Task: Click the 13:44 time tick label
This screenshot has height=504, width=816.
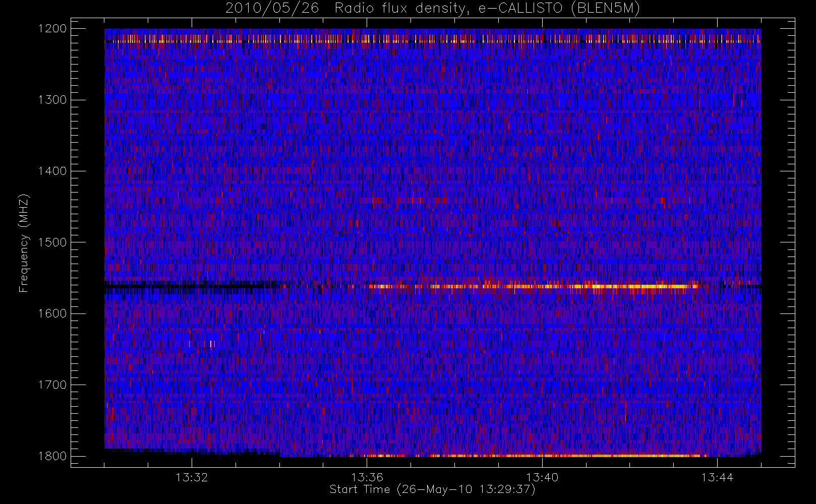Action: point(717,477)
